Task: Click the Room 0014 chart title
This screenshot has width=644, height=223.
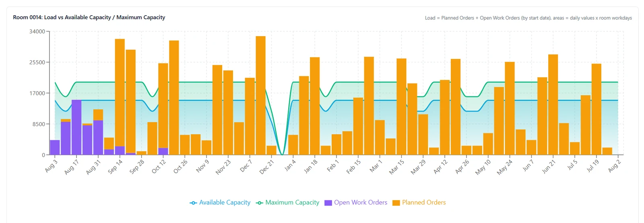Action: 89,17
